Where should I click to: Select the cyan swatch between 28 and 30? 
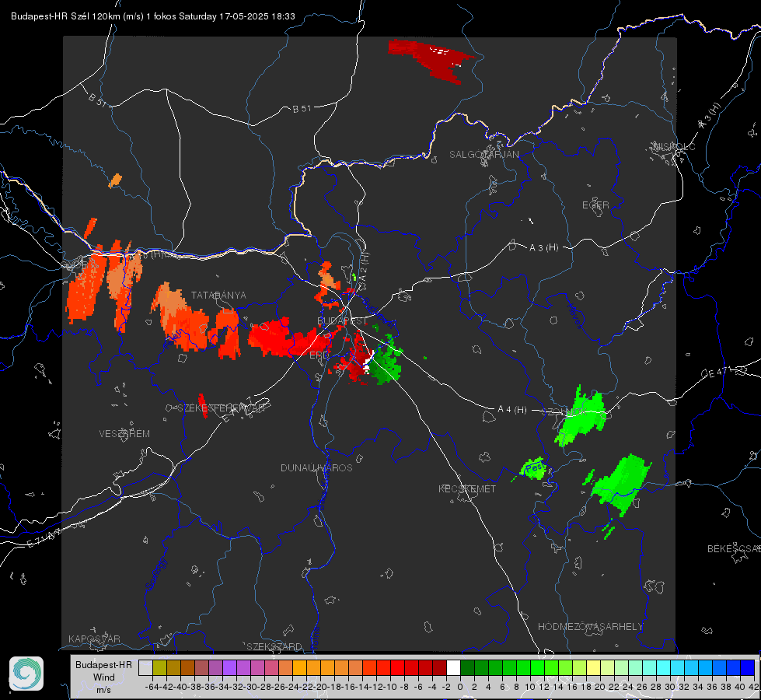pos(664,667)
